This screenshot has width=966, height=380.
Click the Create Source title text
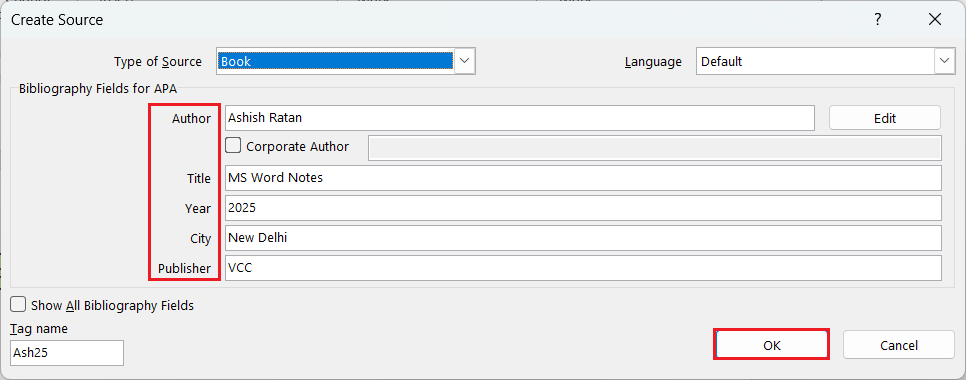57,20
